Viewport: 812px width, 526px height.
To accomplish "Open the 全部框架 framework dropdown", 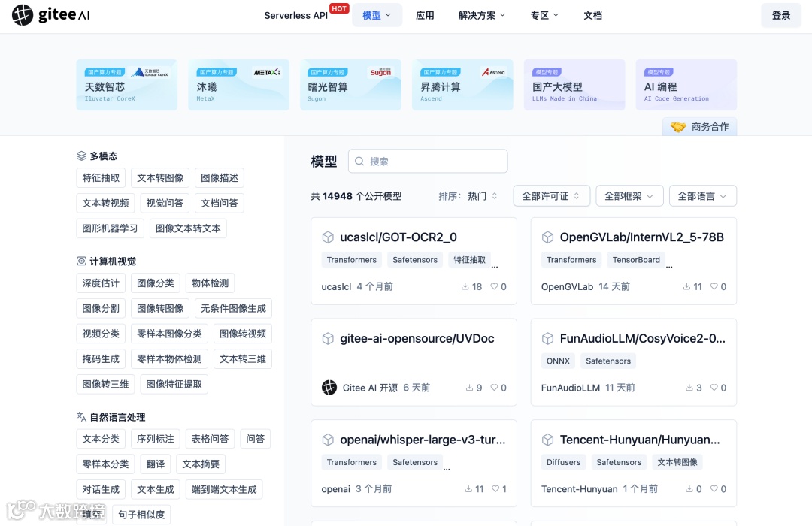I will tap(629, 196).
